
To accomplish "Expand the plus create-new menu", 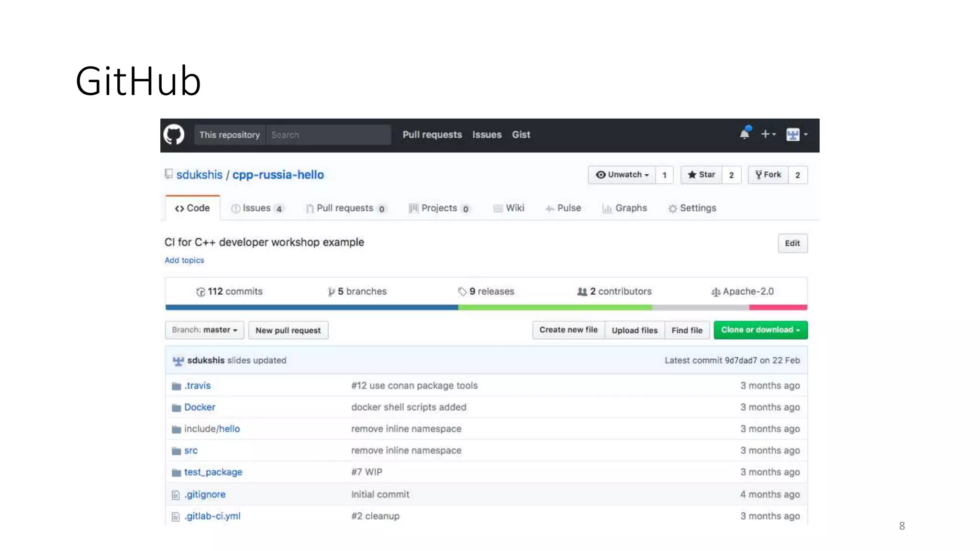I will 768,134.
